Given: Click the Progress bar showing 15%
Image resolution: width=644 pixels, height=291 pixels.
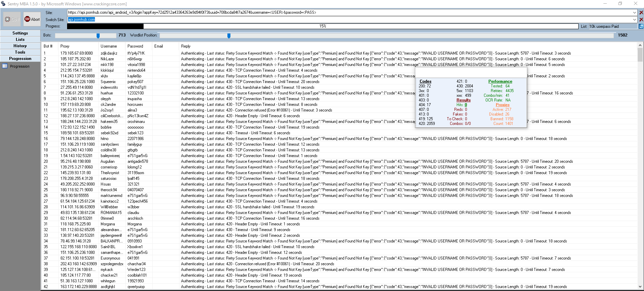Looking at the screenshot, I should (x=323, y=26).
